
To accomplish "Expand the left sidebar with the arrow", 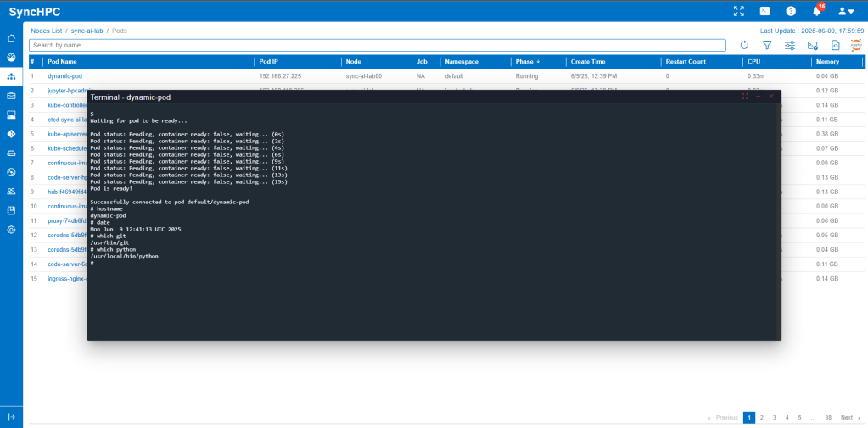I will click(11, 417).
